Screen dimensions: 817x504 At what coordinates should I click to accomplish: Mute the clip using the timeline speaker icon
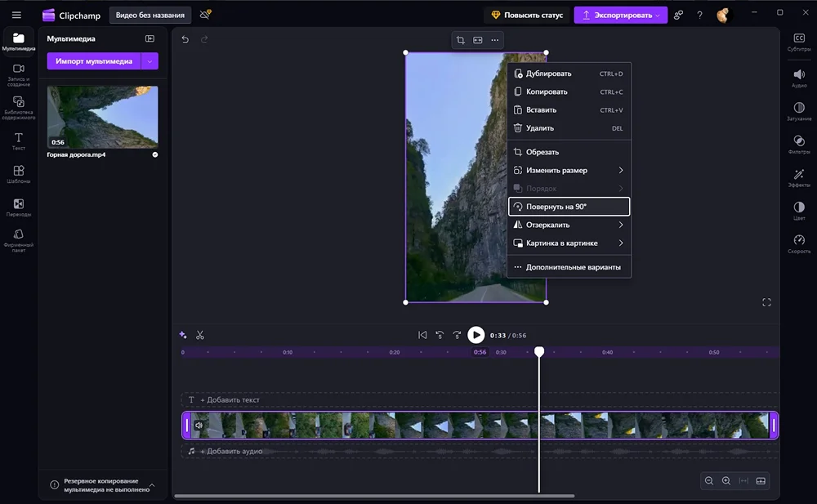coord(199,425)
